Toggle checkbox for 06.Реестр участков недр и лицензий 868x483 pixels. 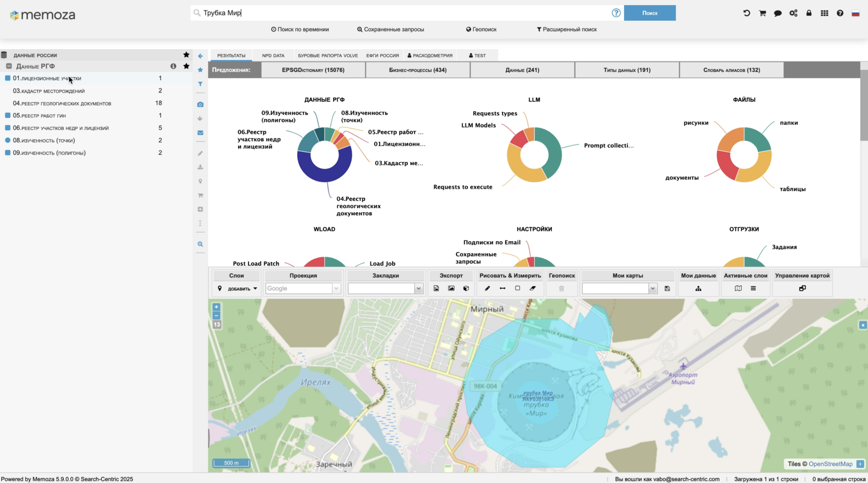(x=8, y=128)
